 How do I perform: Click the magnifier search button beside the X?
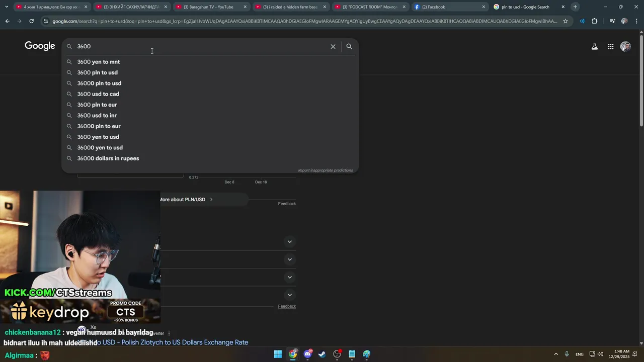(x=349, y=46)
